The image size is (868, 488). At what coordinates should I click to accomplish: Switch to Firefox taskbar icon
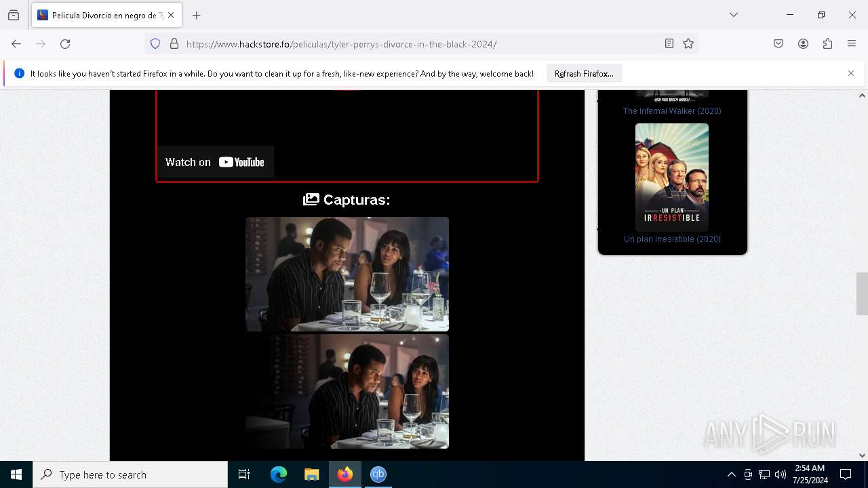pyautogui.click(x=345, y=474)
